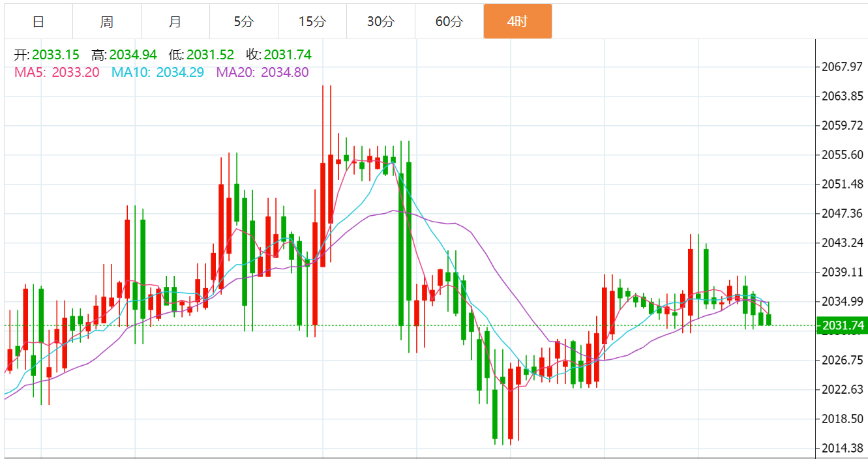Image resolution: width=868 pixels, height=459 pixels.
Task: Click the 2043.24 price axis label
Action: click(843, 243)
